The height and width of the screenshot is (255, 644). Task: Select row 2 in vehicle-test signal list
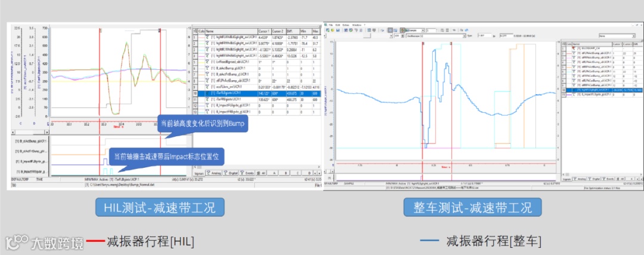(x=602, y=54)
